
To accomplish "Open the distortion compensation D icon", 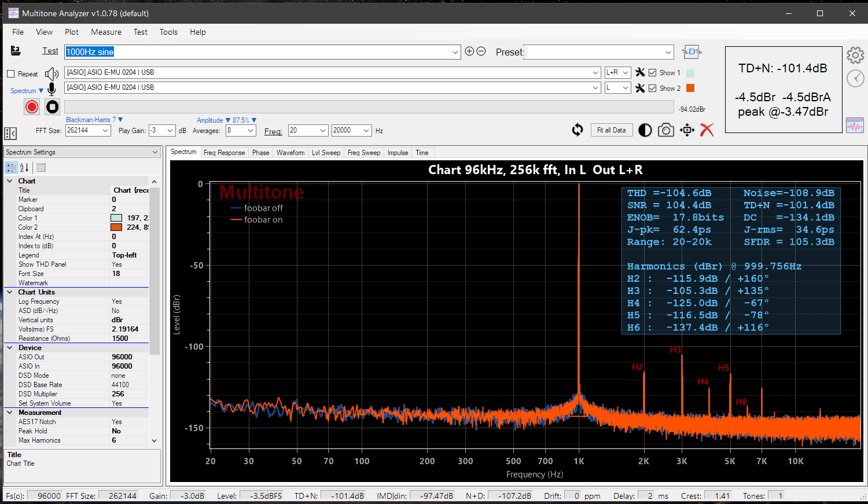I will (692, 52).
